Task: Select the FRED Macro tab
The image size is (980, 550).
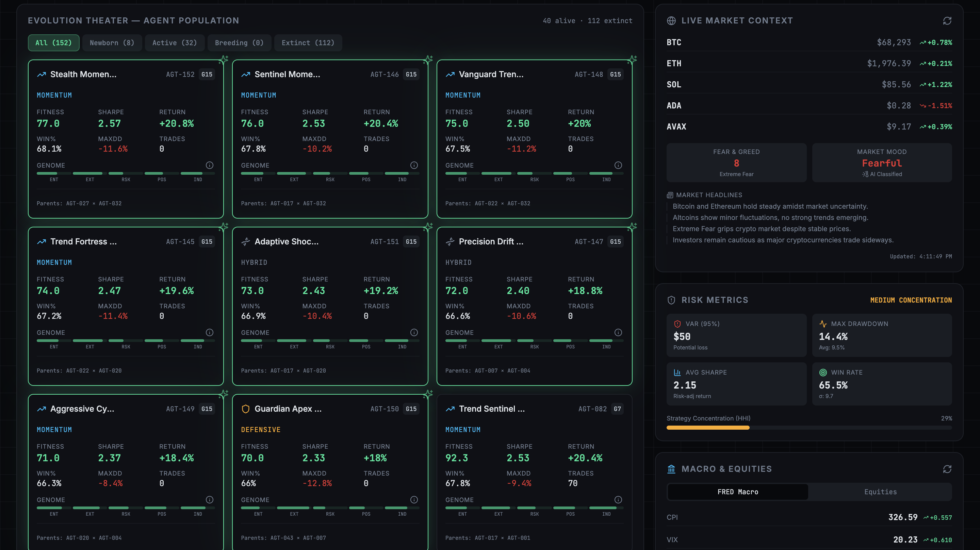Action: (x=738, y=492)
